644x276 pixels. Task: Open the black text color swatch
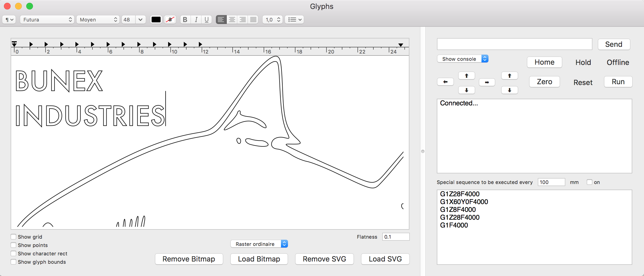[x=156, y=20]
